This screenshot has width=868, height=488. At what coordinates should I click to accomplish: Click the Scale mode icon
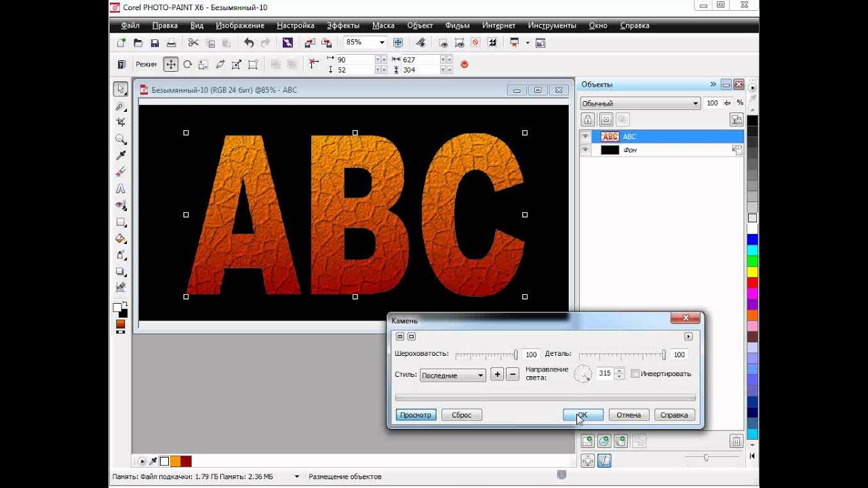(x=203, y=64)
